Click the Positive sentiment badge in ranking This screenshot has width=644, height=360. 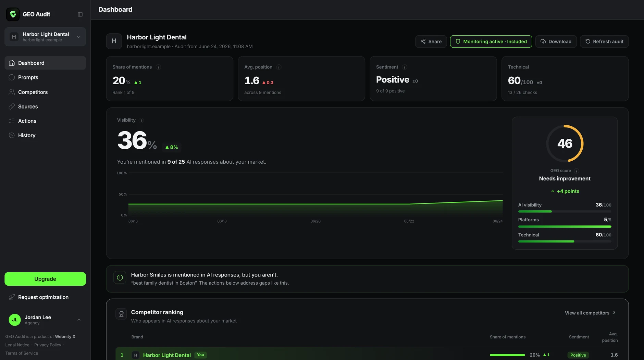pos(578,355)
